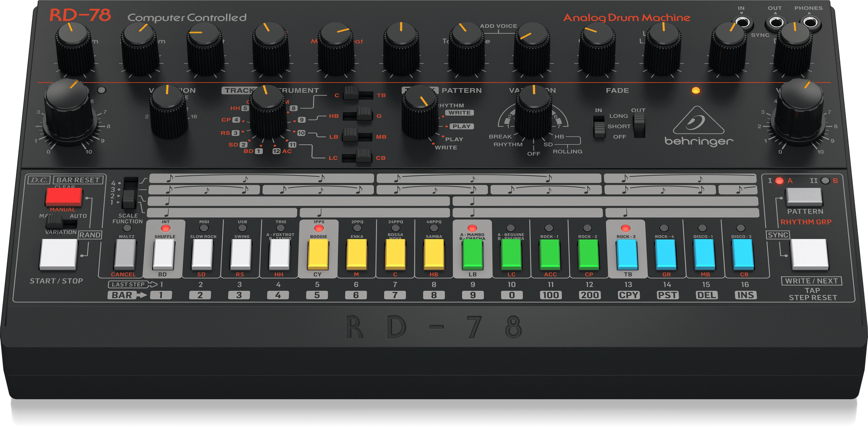
Task: Click the RAND label box
Action: [x=90, y=235]
